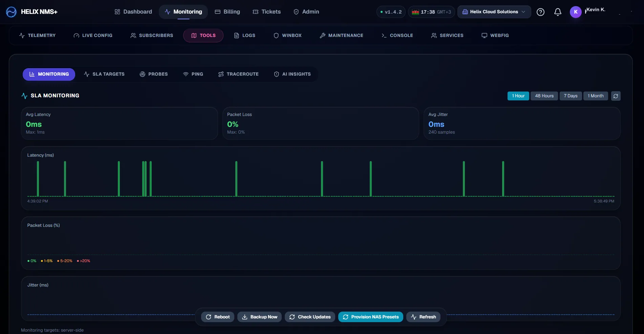644x334 pixels.
Task: Click the 4:39:02 PM start time label
Action: pos(38,201)
